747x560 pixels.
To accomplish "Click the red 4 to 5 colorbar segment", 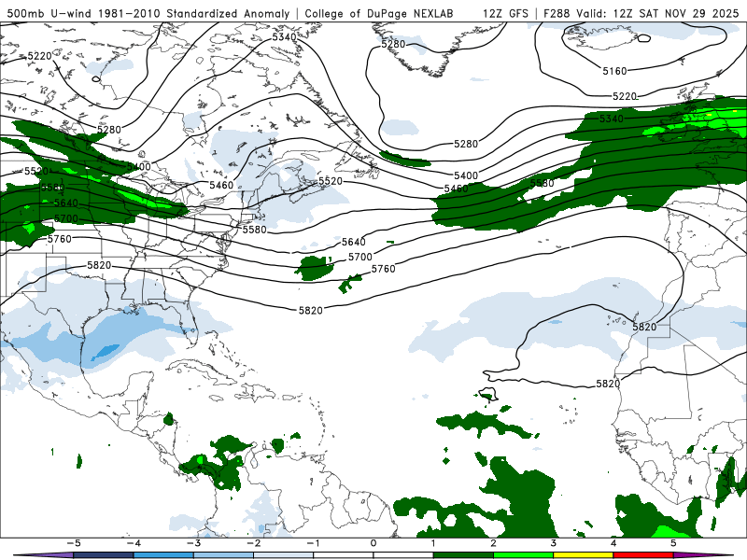I will coord(643,555).
